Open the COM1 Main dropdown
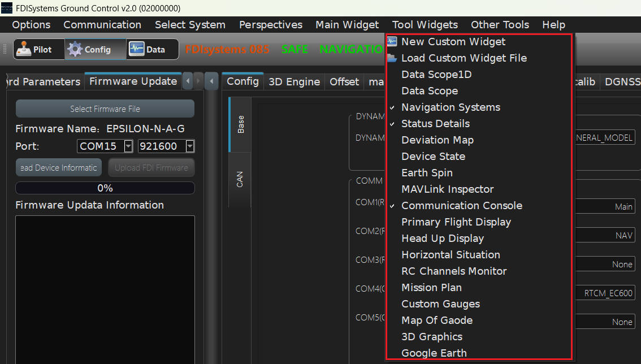 pos(605,206)
